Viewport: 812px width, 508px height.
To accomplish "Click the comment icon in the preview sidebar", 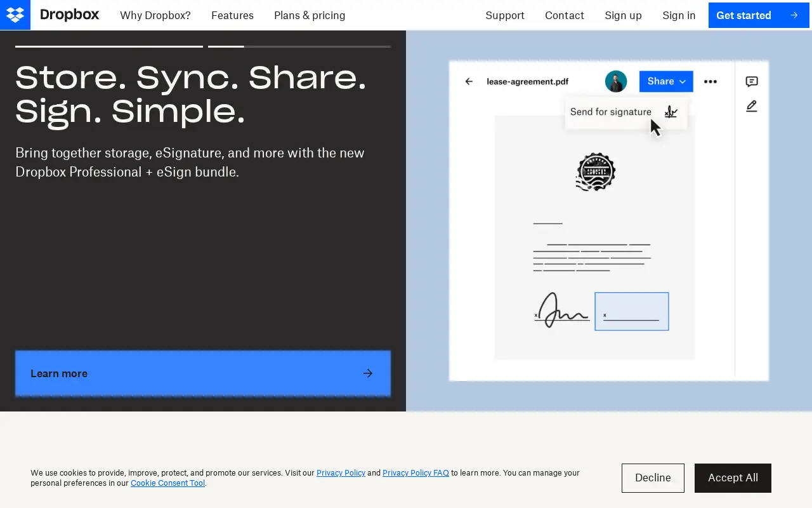I will pyautogui.click(x=752, y=81).
